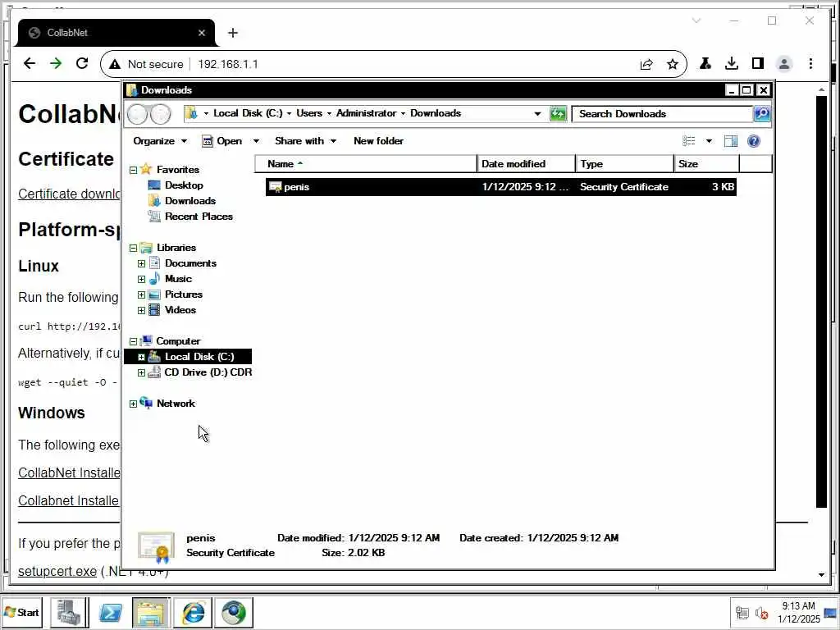This screenshot has height=630, width=840.
Task: Click the tab search chevron in browser title bar
Action: (696, 21)
